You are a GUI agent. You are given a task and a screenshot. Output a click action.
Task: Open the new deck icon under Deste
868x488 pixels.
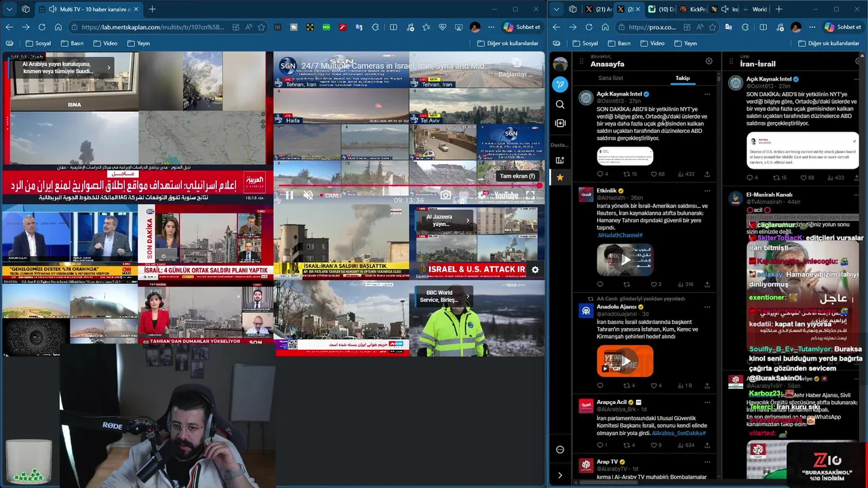[x=559, y=160]
